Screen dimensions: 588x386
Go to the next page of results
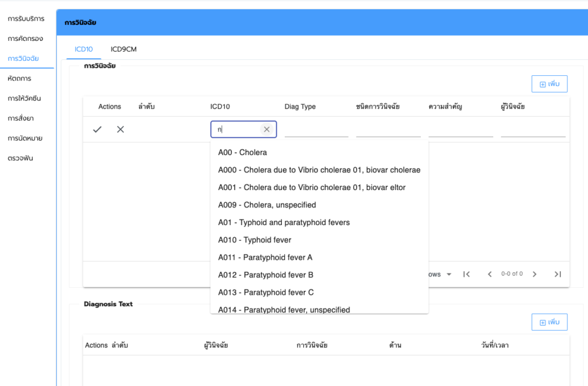pyautogui.click(x=535, y=274)
